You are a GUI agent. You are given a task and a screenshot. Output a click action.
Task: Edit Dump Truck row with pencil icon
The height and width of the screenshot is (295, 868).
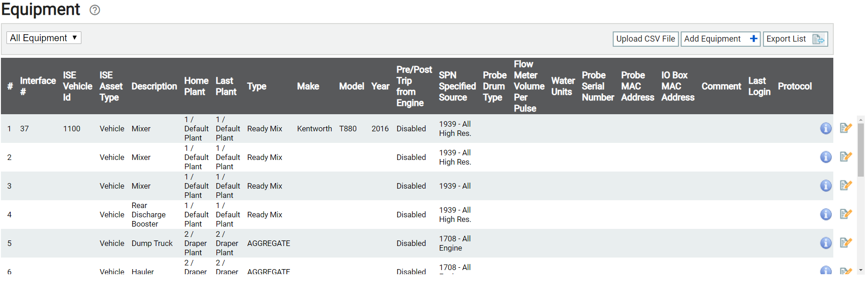(x=846, y=243)
